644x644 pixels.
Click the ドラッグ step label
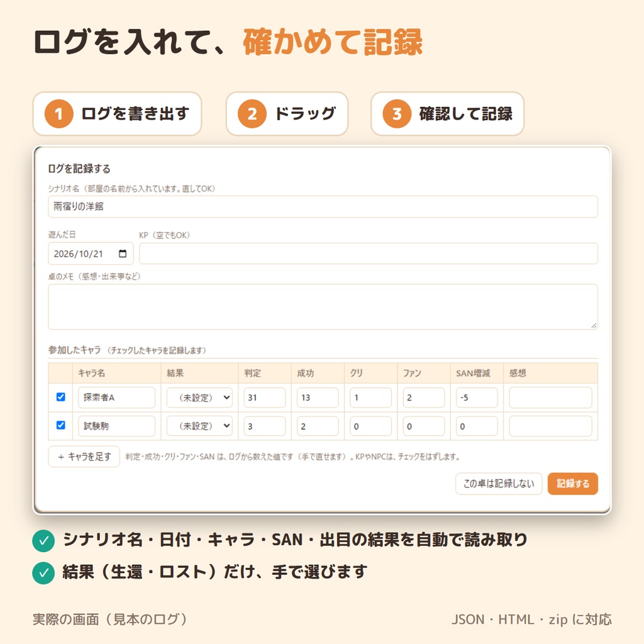tap(306, 114)
